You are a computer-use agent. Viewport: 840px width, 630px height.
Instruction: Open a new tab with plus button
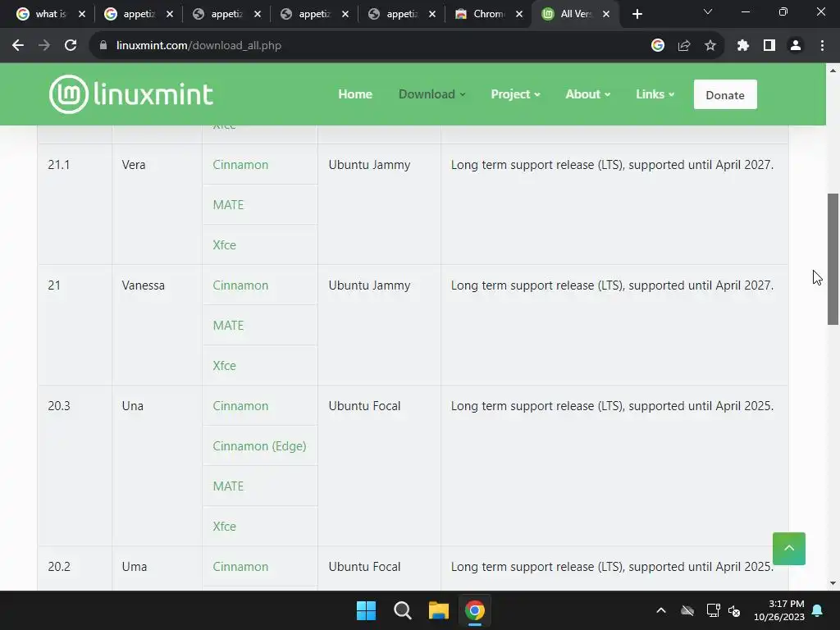coord(637,15)
